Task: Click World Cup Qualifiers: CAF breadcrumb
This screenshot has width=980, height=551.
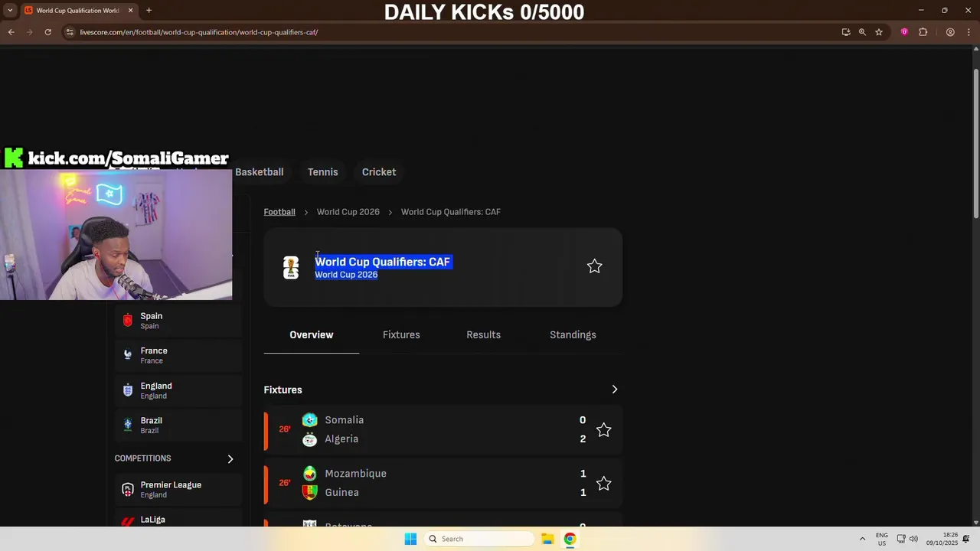Action: [x=451, y=212]
